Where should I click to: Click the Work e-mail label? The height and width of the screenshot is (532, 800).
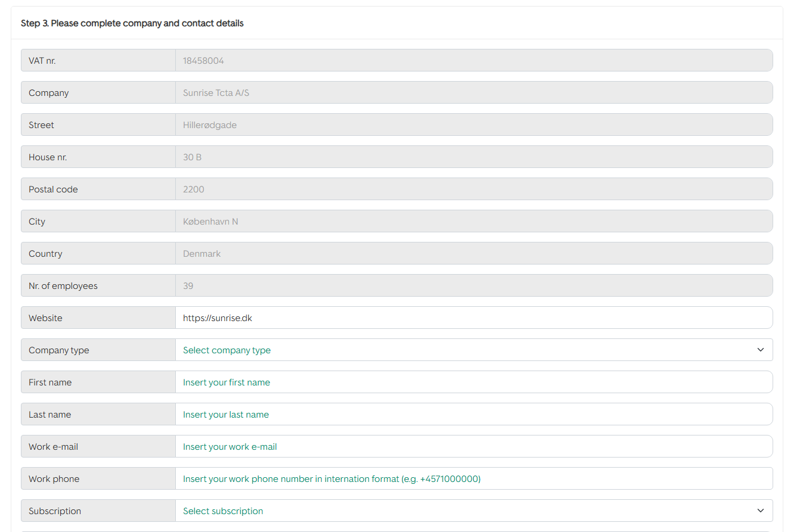(53, 446)
